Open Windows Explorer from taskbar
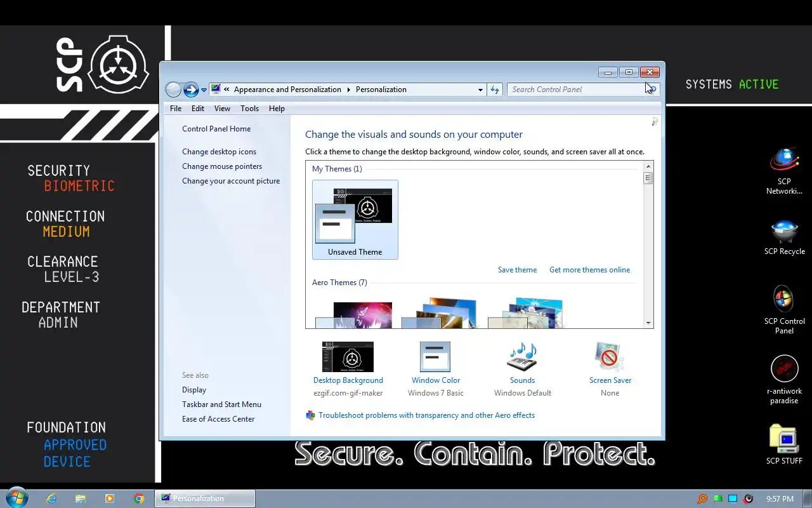 coord(81,498)
